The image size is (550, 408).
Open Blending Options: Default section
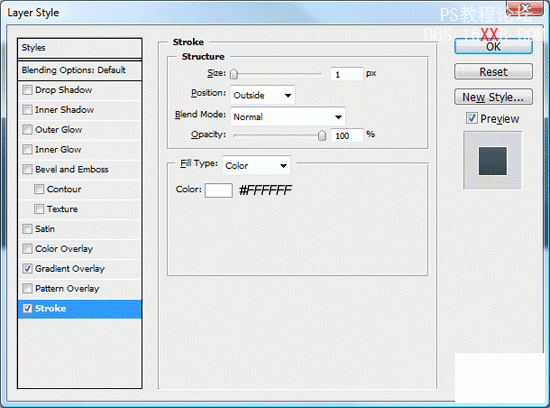coord(80,70)
